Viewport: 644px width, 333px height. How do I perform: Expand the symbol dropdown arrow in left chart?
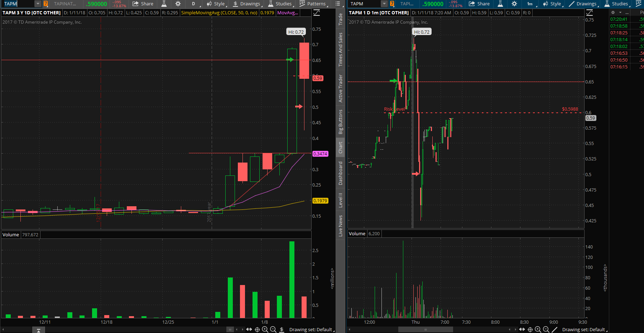coord(38,4)
